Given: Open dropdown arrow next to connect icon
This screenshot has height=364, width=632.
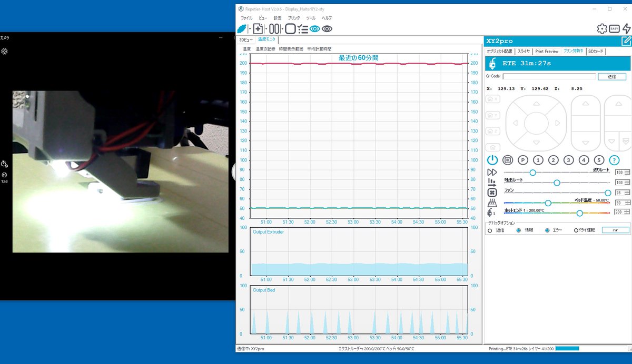Looking at the screenshot, I should [250, 29].
